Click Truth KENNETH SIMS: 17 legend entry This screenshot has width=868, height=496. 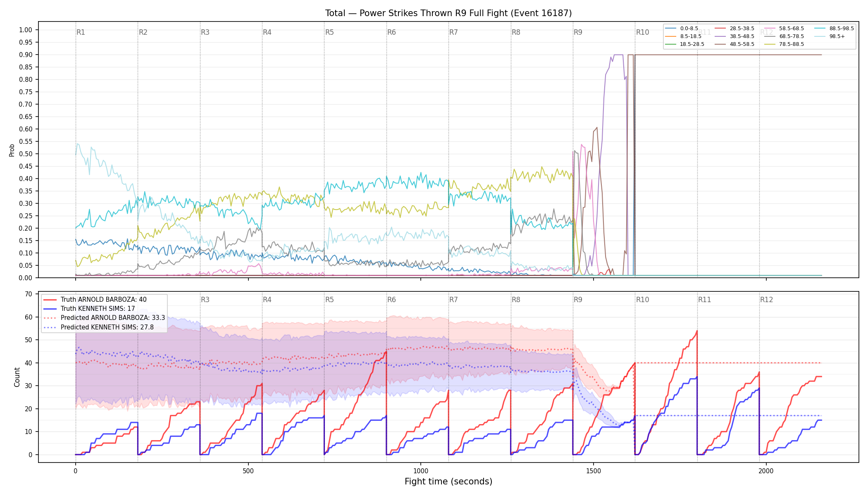point(89,309)
